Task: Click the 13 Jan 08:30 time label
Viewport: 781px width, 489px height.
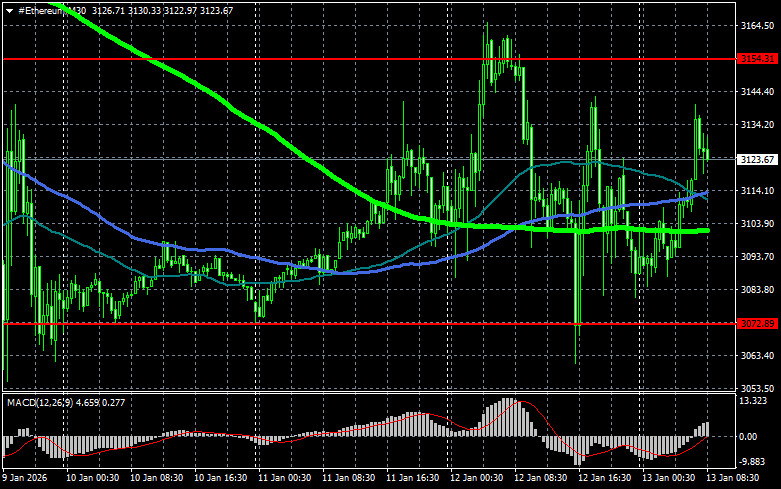Action: [x=732, y=478]
